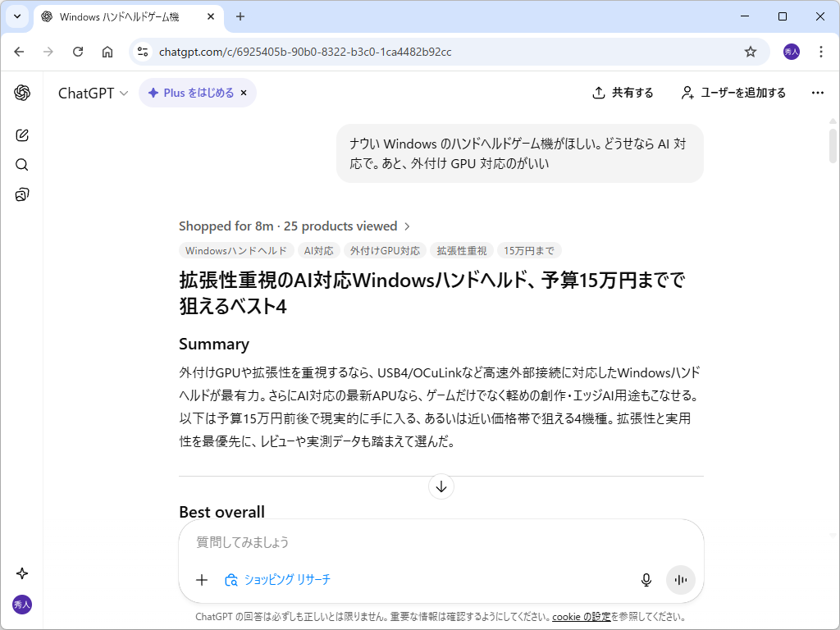The width and height of the screenshot is (840, 630).
Task: Open a new chat from the sidebar
Action: pyautogui.click(x=21, y=135)
